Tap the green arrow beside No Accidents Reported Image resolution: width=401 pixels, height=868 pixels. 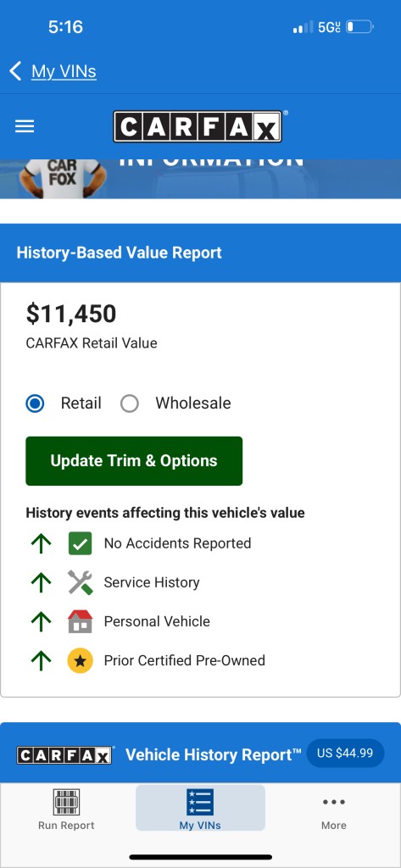[41, 543]
